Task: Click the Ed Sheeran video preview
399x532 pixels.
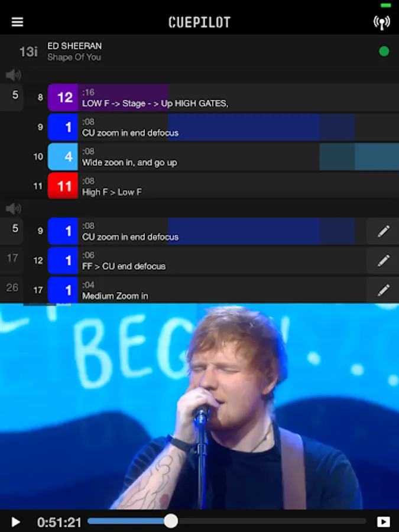Action: tap(200, 407)
